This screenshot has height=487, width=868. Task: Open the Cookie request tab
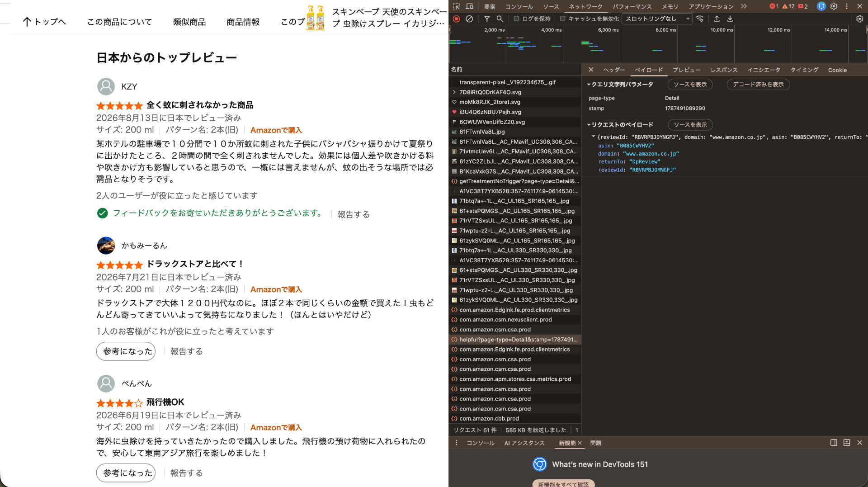point(837,70)
